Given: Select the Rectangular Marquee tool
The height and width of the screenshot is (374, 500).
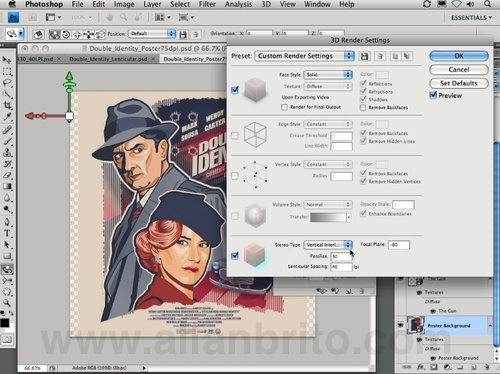Looking at the screenshot, I should click(7, 72).
